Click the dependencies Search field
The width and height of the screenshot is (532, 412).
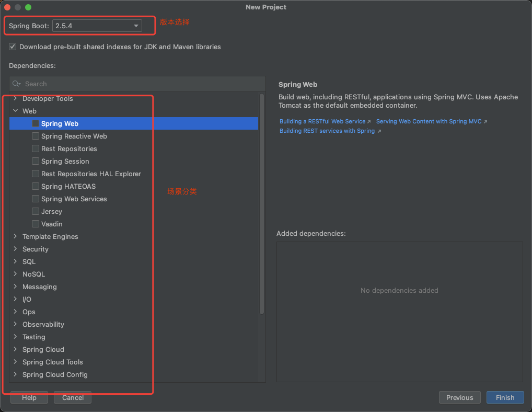click(137, 84)
